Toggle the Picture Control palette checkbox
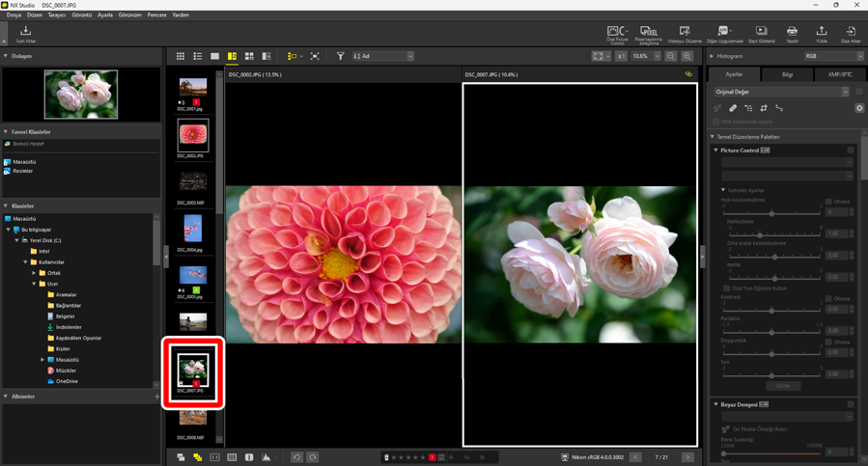This screenshot has height=466, width=868. [x=851, y=151]
